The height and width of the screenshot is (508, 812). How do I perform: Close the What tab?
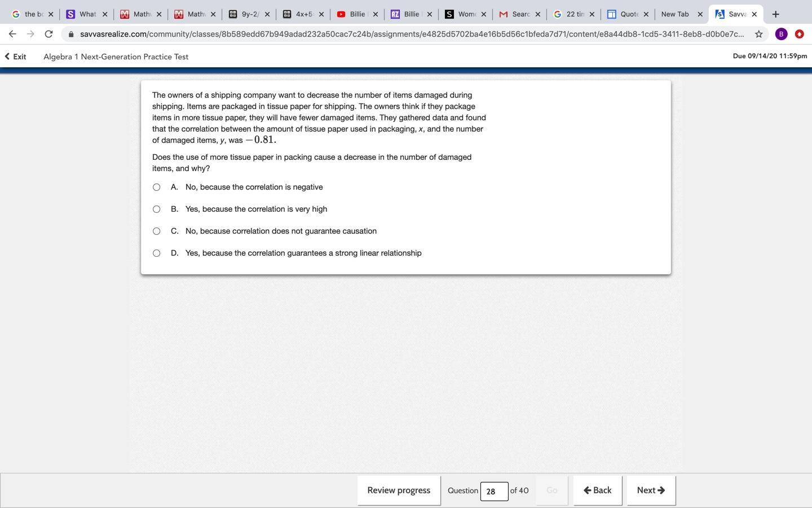104,14
